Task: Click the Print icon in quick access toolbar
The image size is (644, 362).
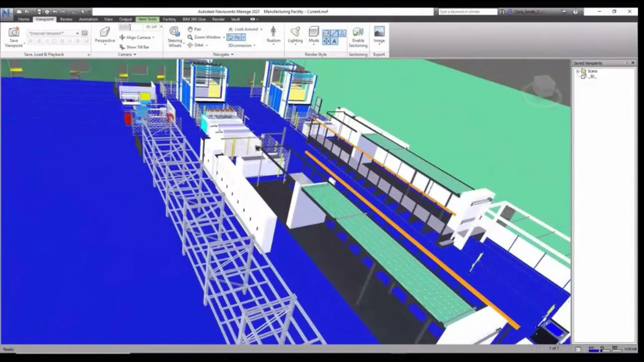Action: (47, 11)
